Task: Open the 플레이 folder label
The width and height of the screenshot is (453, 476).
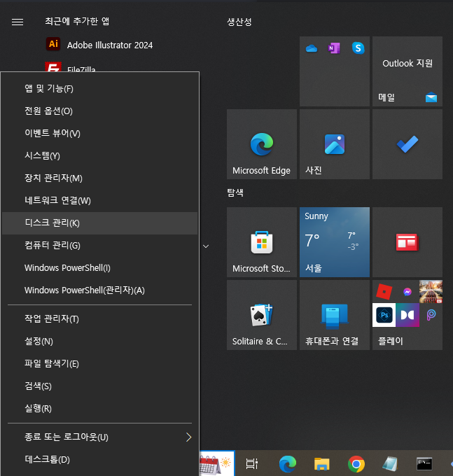Action: click(x=391, y=341)
